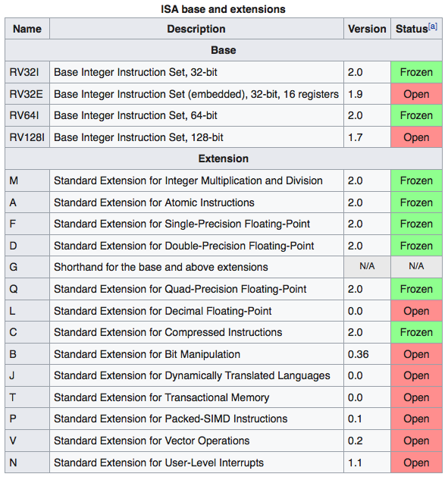Select the Quad-Precision Floating-Point description
448x477 pixels.
click(x=180, y=289)
